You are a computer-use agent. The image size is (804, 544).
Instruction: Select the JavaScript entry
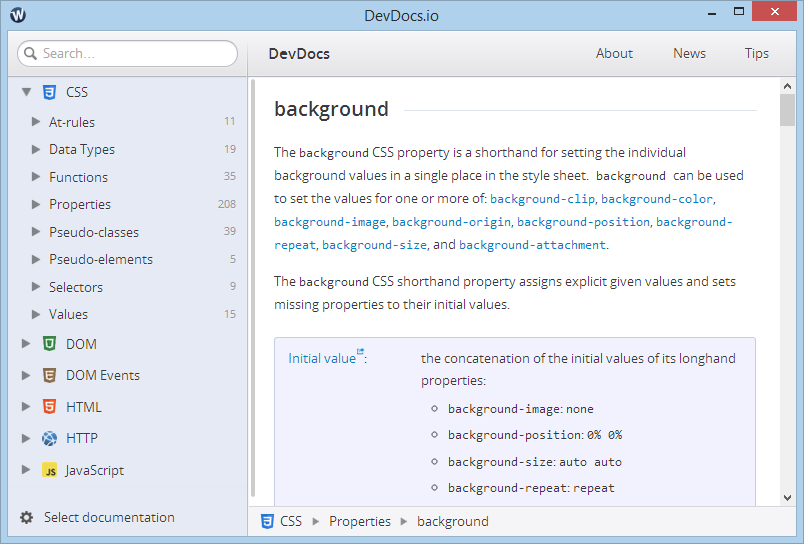(95, 471)
